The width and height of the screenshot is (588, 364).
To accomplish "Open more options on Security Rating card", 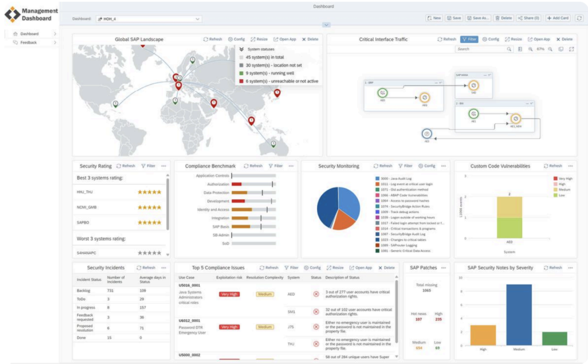I will tap(164, 166).
